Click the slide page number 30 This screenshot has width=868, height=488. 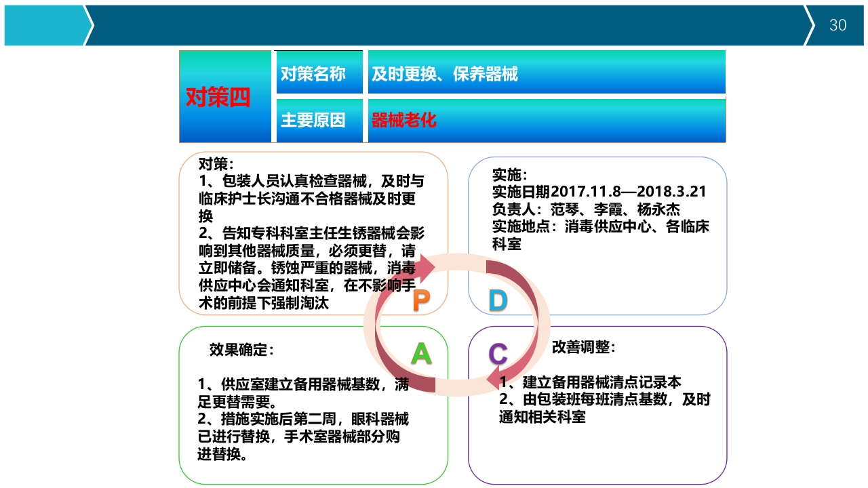(x=838, y=24)
